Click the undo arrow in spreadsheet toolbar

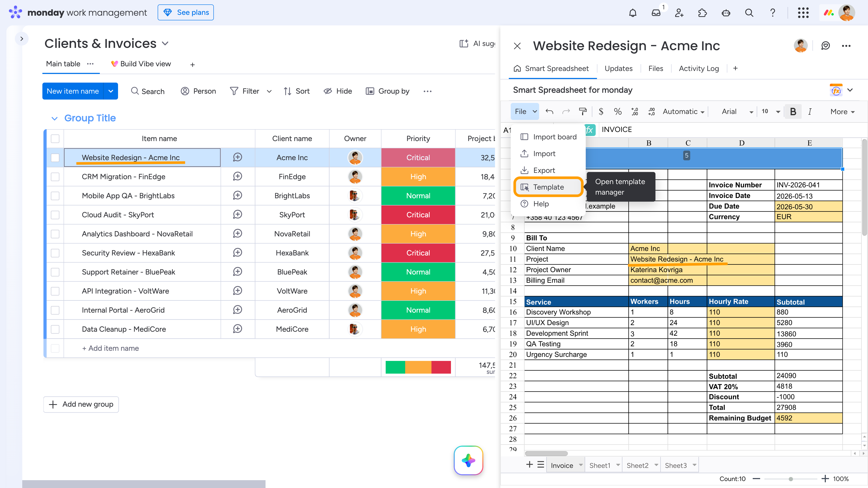(x=549, y=111)
